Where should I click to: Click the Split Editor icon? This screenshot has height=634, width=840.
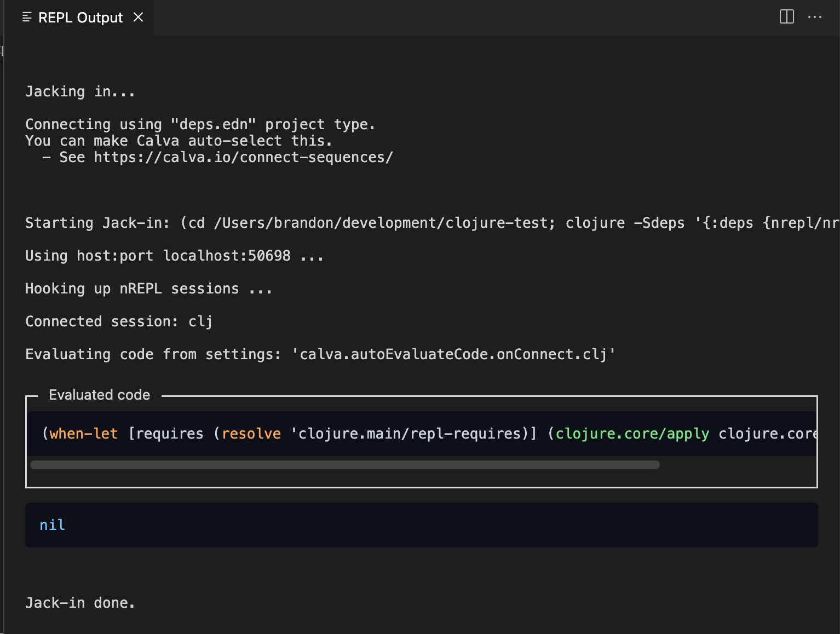pyautogui.click(x=786, y=17)
